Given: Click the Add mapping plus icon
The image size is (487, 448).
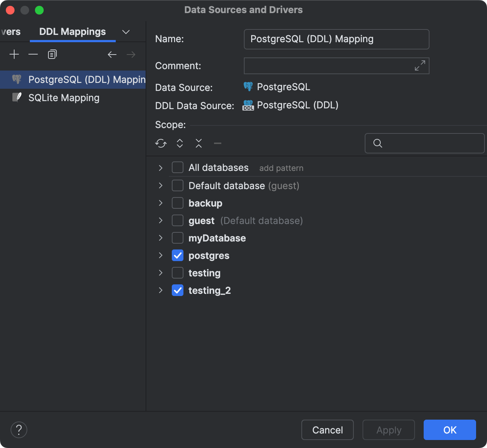Looking at the screenshot, I should click(x=14, y=54).
